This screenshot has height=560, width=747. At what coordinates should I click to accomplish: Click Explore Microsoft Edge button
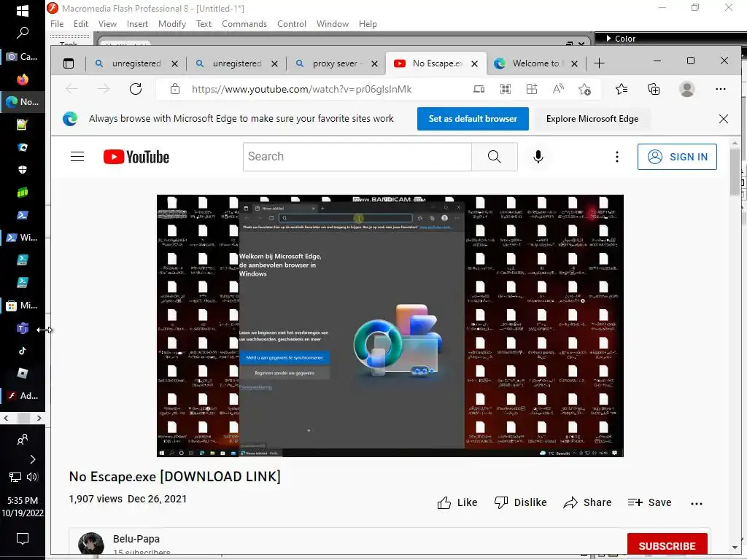coord(592,119)
